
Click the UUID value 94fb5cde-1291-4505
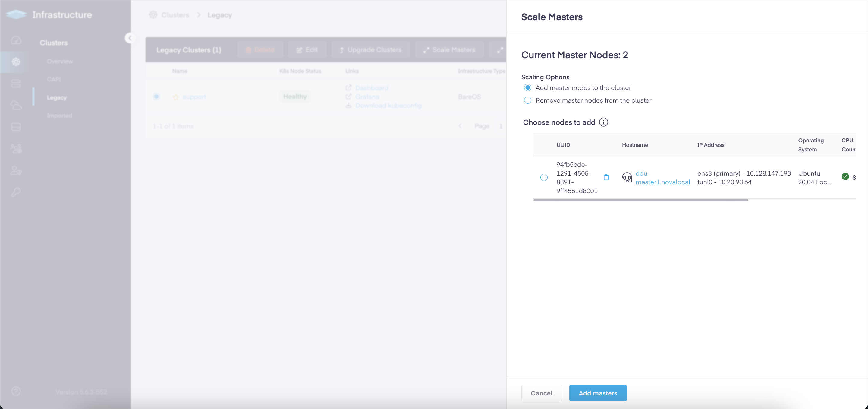coord(577,178)
